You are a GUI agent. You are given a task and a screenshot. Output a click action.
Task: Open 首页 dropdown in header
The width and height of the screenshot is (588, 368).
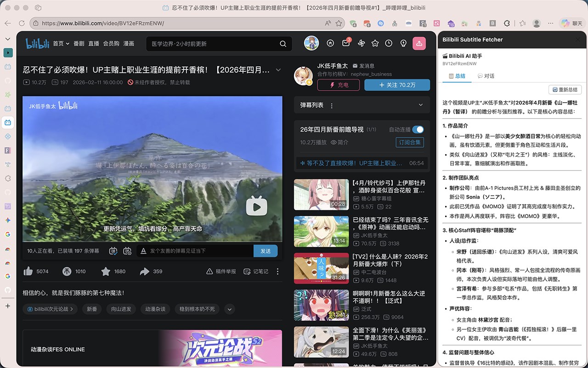(61, 43)
